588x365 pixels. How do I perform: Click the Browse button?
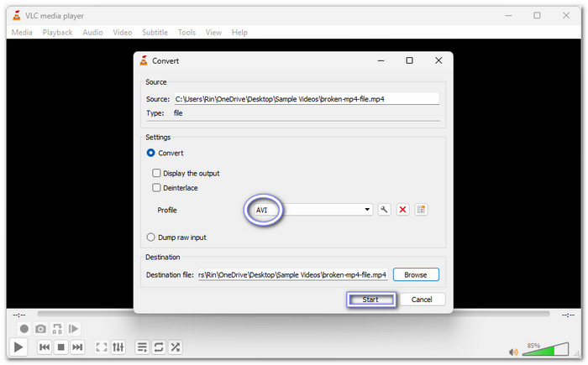tap(416, 274)
